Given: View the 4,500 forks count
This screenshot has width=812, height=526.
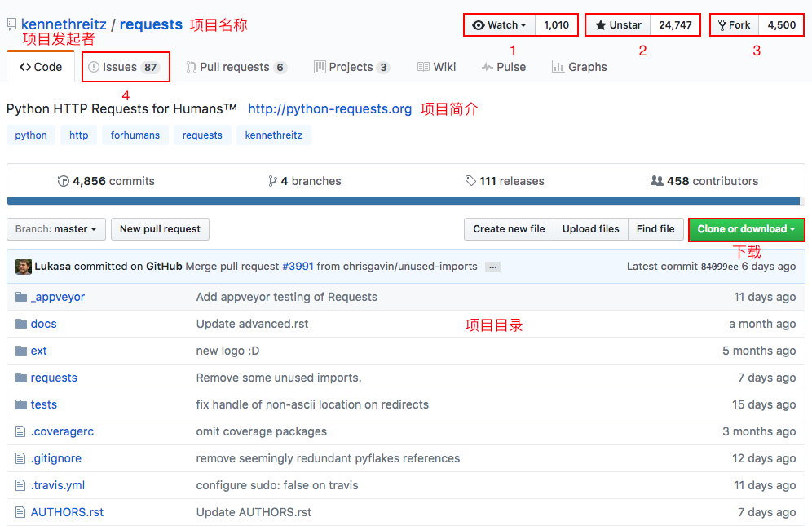Looking at the screenshot, I should point(782,25).
